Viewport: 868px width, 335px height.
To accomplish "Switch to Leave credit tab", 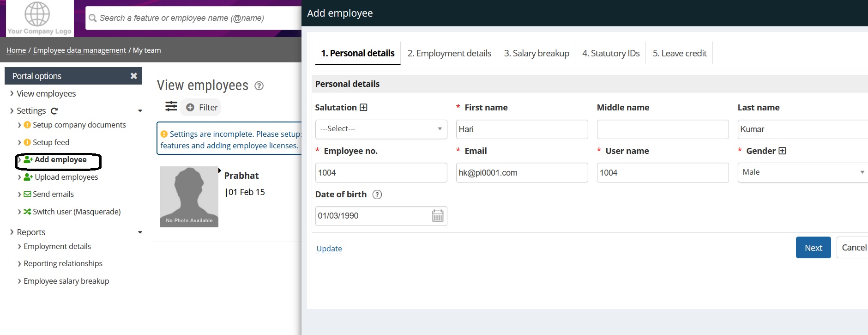I will tap(680, 53).
